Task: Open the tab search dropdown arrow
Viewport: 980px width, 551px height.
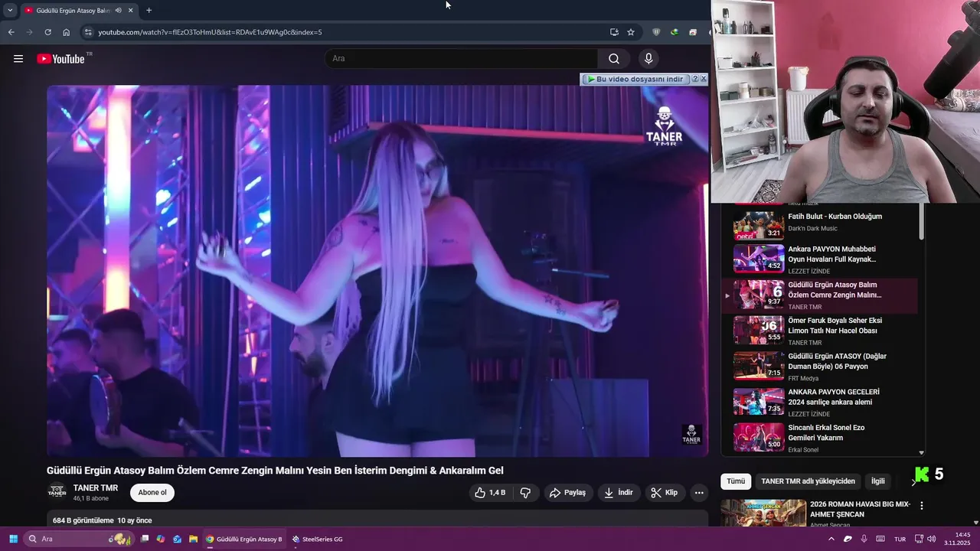Action: tap(10, 11)
